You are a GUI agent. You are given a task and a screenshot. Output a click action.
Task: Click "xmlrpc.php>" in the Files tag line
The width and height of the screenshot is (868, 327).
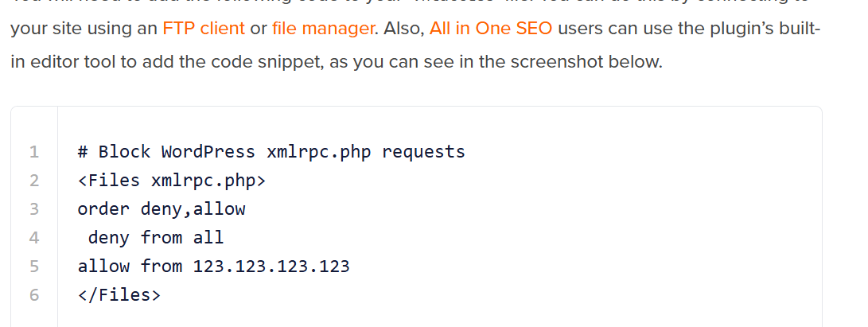pyautogui.click(x=208, y=181)
